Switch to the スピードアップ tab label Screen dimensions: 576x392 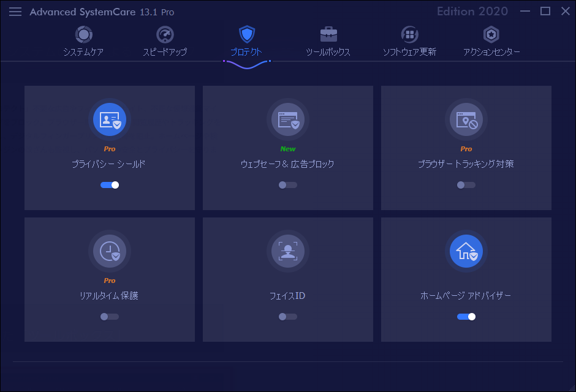[x=165, y=51]
